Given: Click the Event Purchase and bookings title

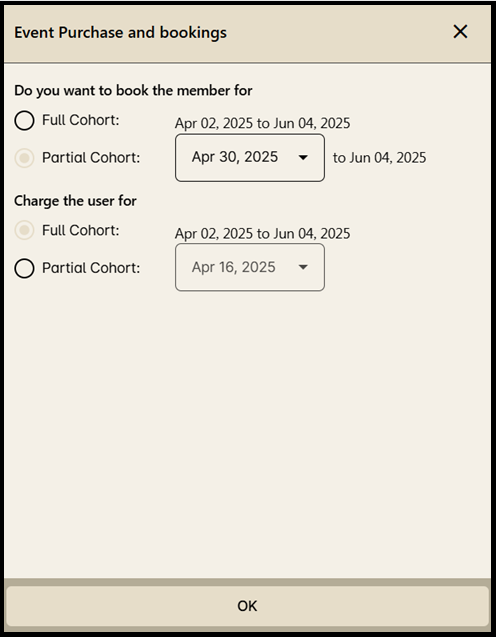Looking at the screenshot, I should [120, 33].
